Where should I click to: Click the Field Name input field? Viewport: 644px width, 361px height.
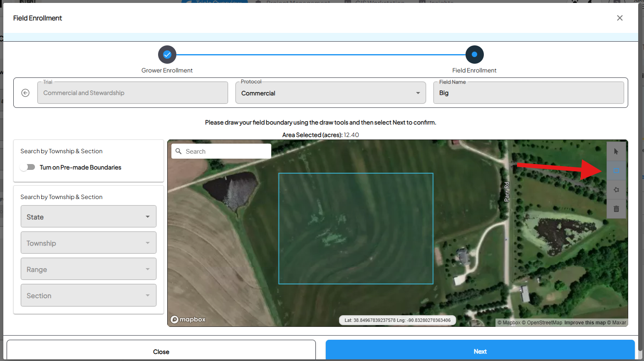pyautogui.click(x=528, y=93)
